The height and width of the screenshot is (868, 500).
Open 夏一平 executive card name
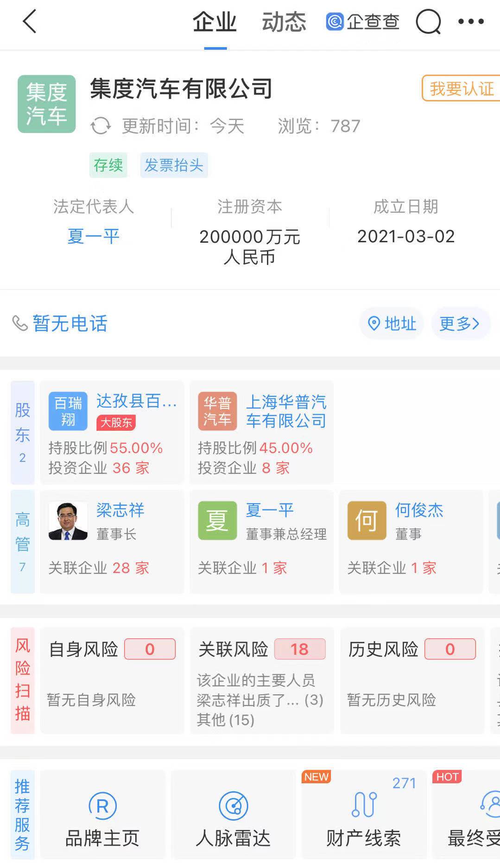270,510
